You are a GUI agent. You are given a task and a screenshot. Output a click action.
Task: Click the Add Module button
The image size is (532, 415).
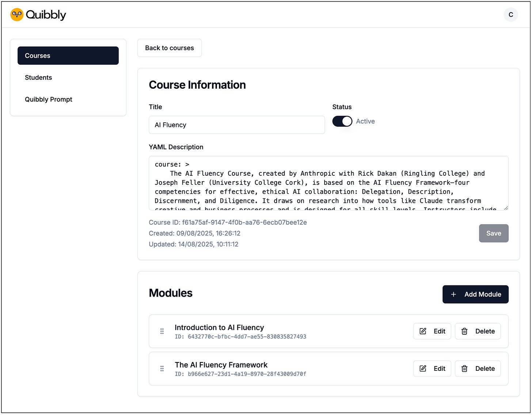[475, 294]
